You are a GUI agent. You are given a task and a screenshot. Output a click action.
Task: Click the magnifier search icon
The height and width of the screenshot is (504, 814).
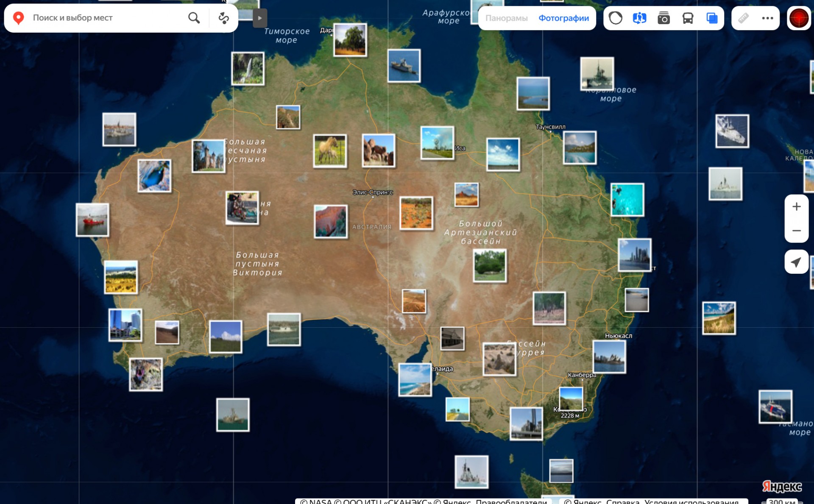point(194,18)
